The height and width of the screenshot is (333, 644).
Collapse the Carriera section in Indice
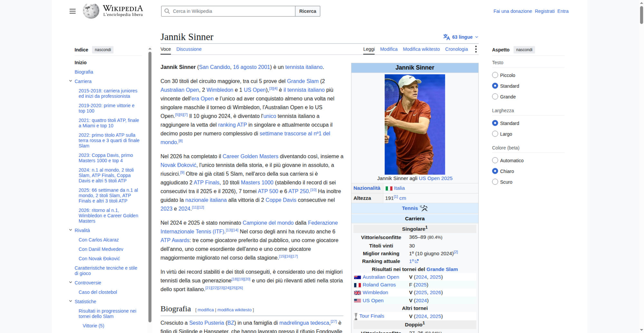tap(71, 81)
